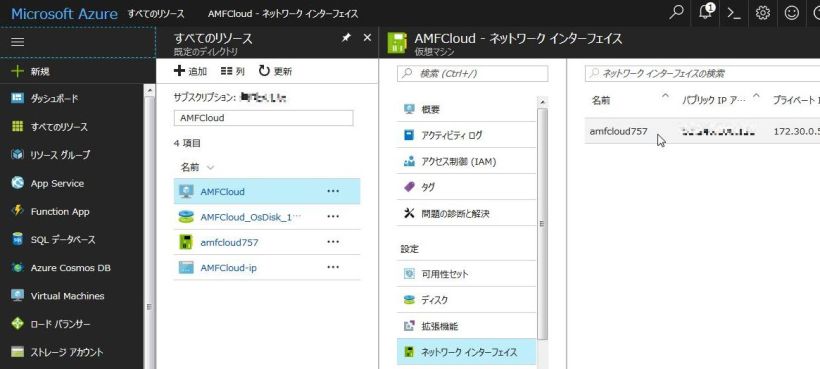Click the ネットワーク インターフェイスの検索 search field
The width and height of the screenshot is (820, 369).
click(702, 74)
